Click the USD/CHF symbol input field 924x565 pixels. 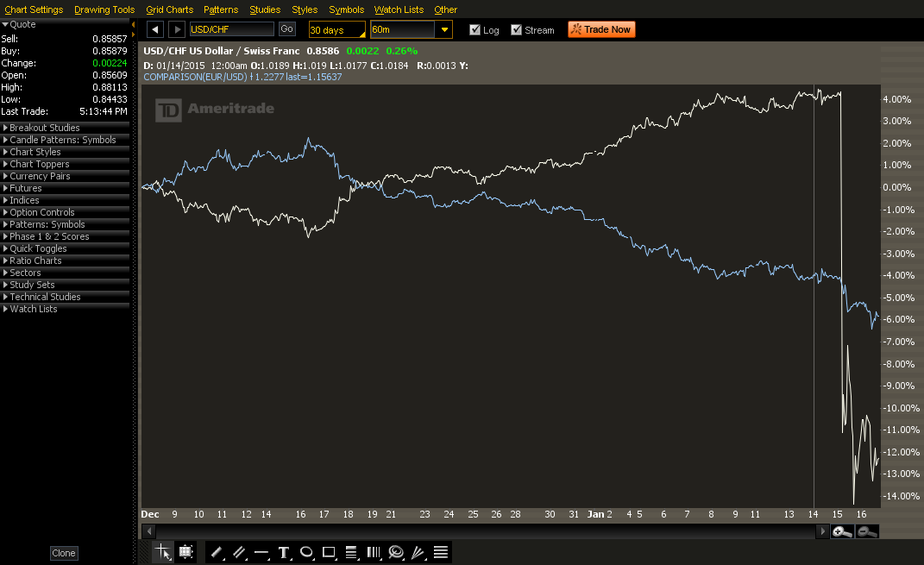pyautogui.click(x=231, y=29)
